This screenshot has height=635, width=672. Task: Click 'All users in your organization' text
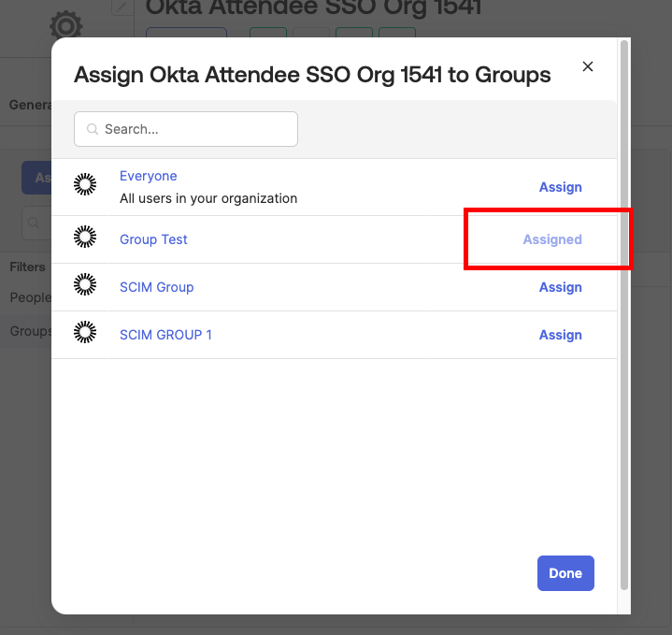point(208,198)
